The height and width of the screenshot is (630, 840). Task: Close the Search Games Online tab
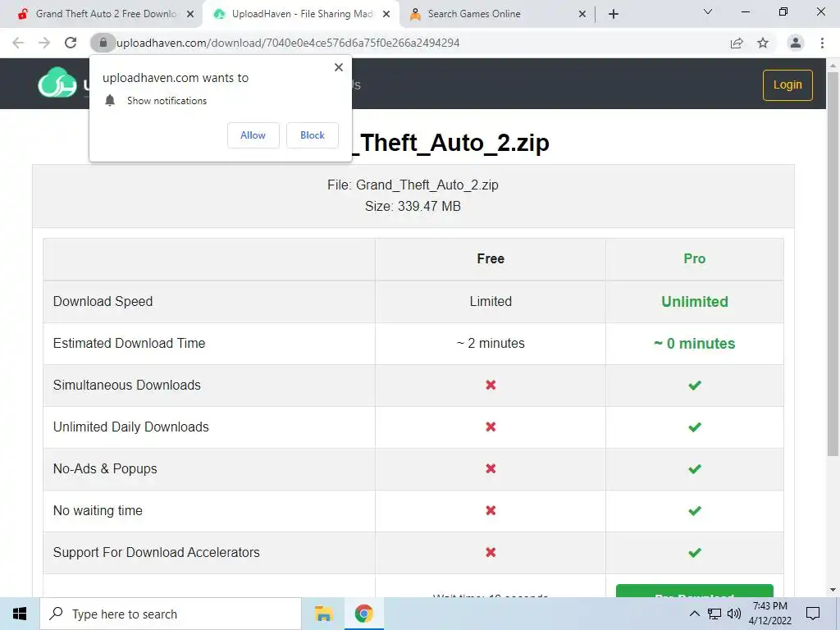click(582, 14)
